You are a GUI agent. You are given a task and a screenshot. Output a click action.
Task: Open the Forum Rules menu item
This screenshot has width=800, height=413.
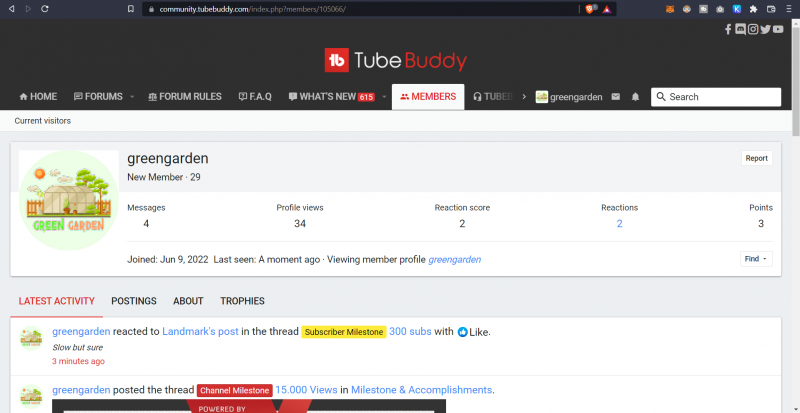185,97
